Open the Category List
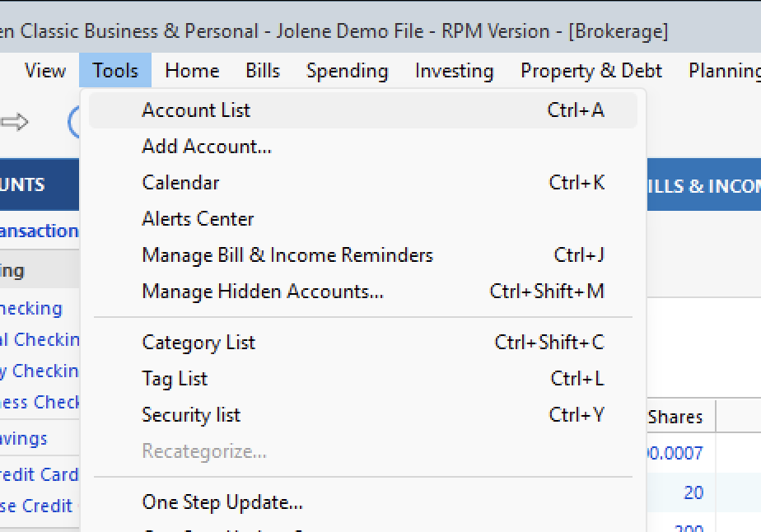The width and height of the screenshot is (761, 532). [198, 342]
